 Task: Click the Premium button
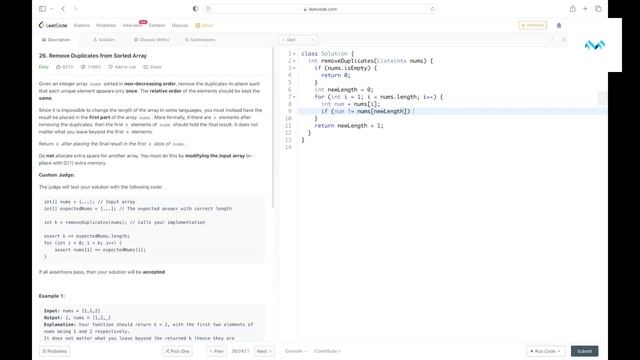coord(533,25)
